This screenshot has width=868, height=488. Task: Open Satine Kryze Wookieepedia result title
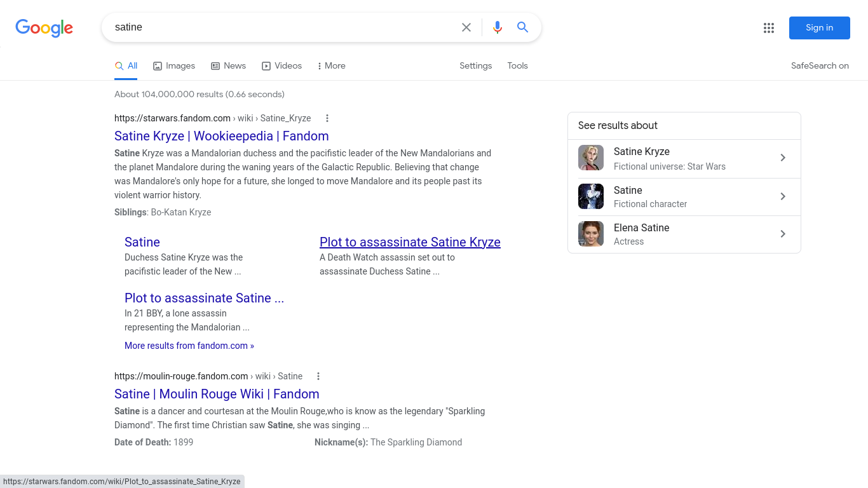(x=222, y=136)
